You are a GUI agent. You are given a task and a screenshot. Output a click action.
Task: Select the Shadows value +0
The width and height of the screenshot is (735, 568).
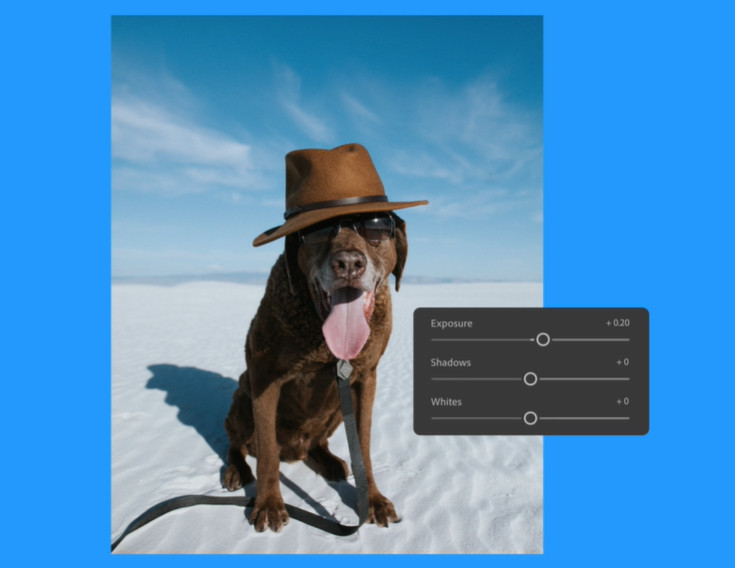click(622, 362)
